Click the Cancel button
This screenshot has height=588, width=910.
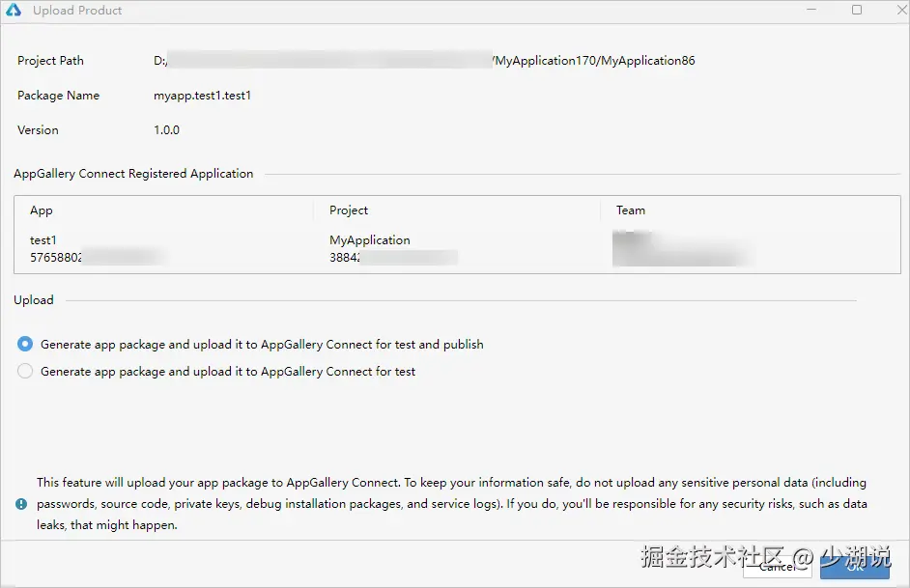click(777, 567)
